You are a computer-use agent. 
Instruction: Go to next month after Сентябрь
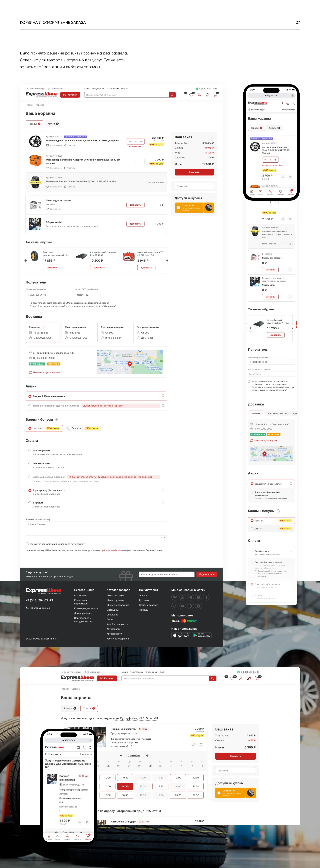pyautogui.click(x=147, y=755)
